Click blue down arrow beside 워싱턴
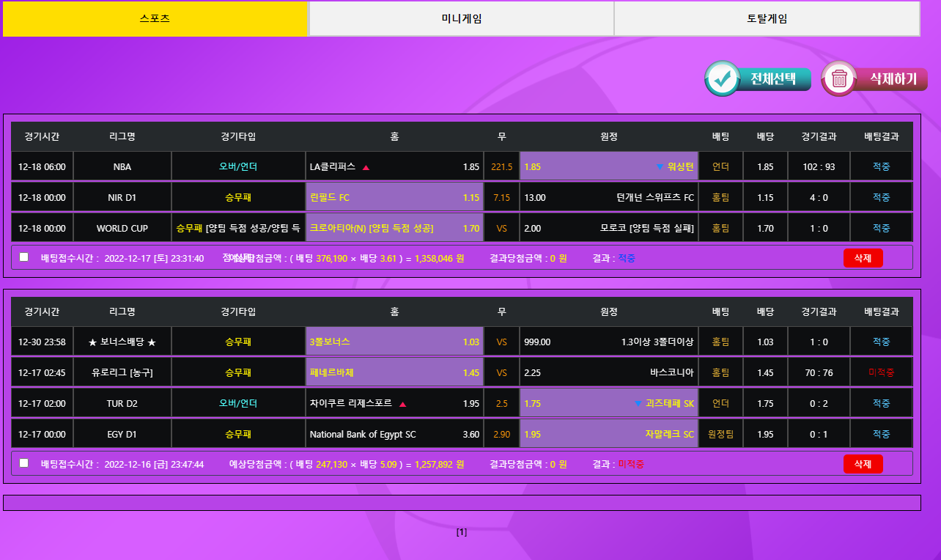This screenshot has width=941, height=560. [660, 167]
